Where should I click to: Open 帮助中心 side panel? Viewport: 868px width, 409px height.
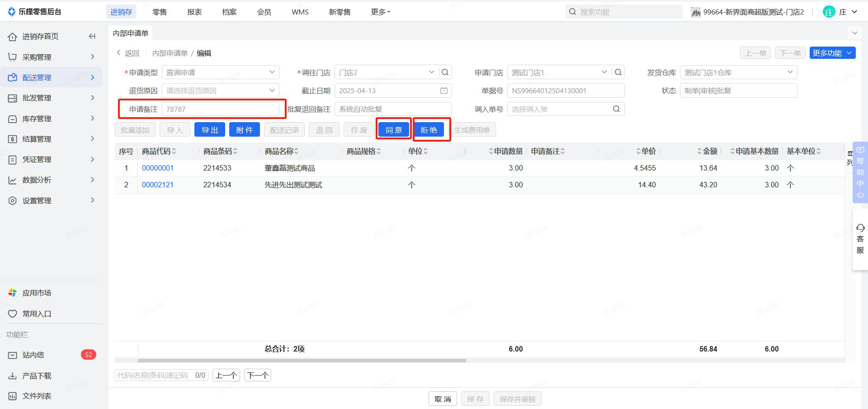[860, 172]
